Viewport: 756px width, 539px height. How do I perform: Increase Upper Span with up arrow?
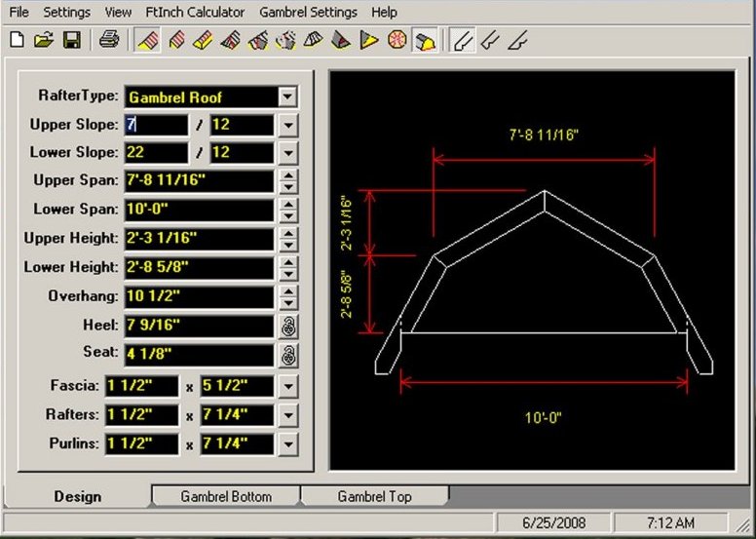(288, 175)
